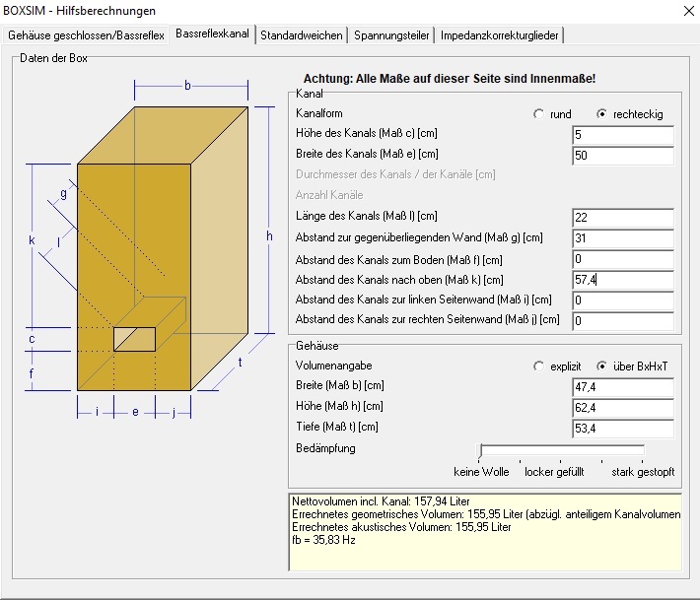Switch to the Standardweichen tab
The image size is (700, 600).
pos(302,35)
